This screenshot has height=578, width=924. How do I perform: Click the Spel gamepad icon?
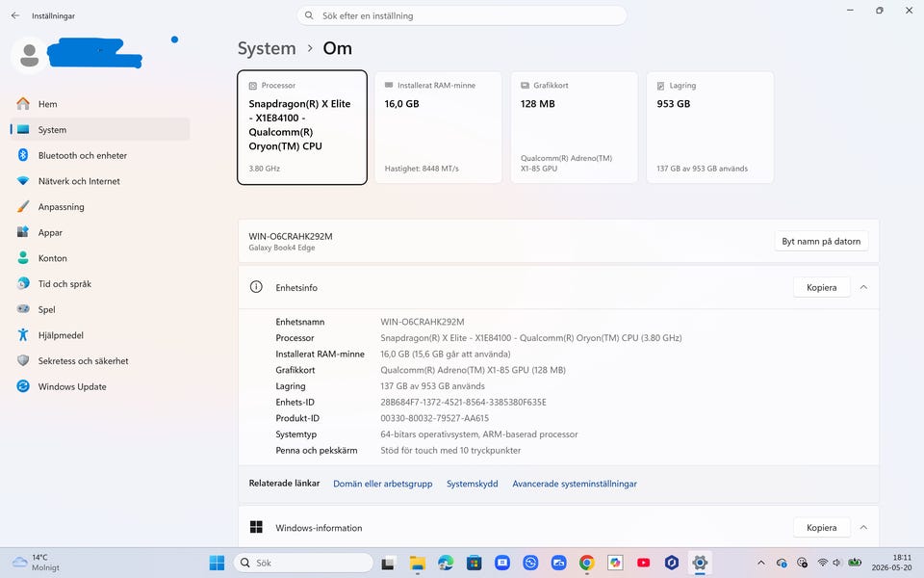point(23,309)
